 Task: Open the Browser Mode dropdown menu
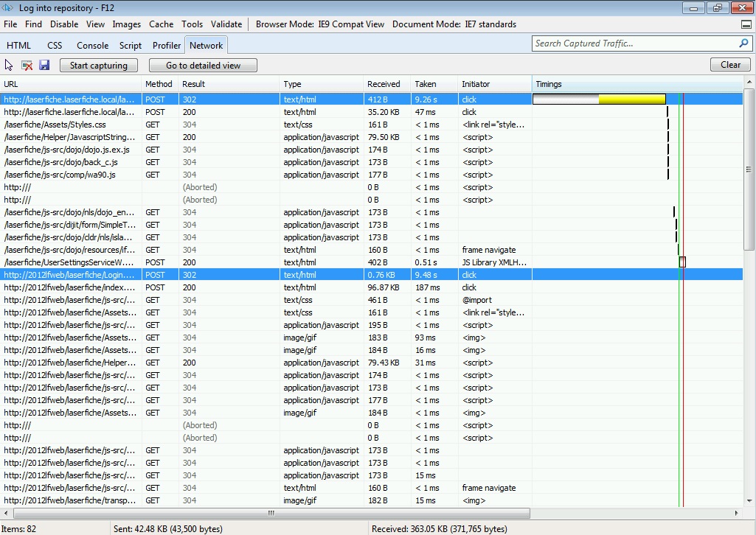coord(319,24)
